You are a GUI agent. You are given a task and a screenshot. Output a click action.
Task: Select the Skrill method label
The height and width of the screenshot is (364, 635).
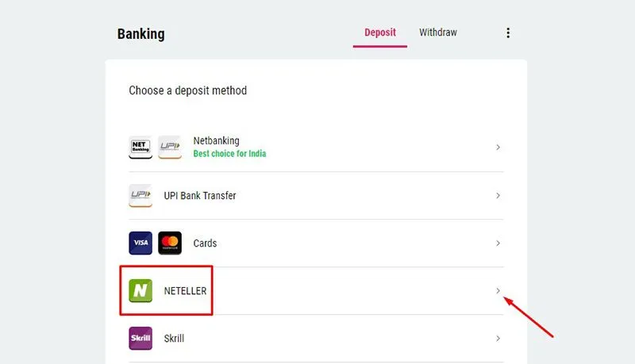point(174,338)
